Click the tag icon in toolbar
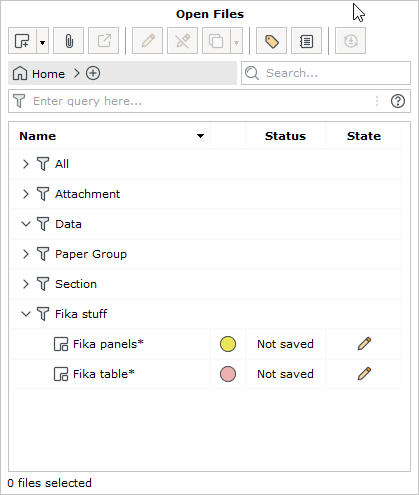 (x=271, y=41)
